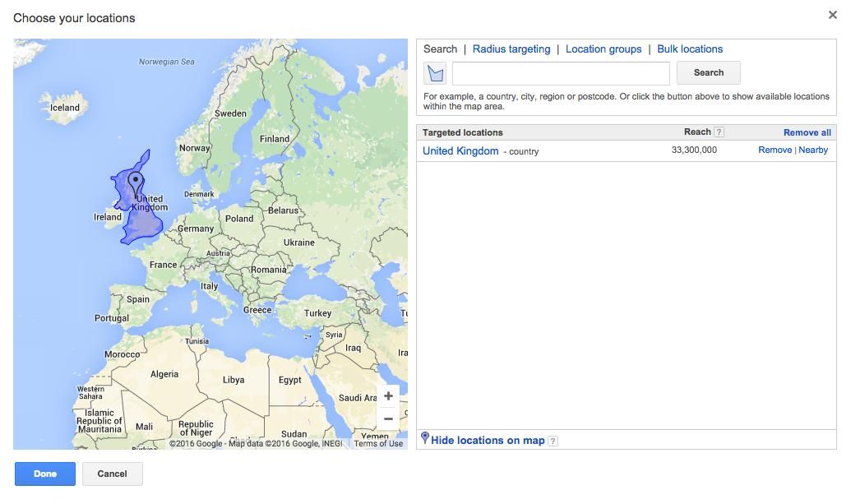The image size is (851, 504).
Task: Click Remove all targeted locations
Action: [807, 132]
